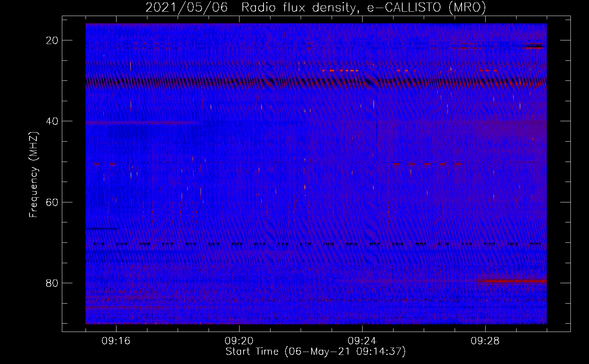Click the 40 MHz frequency tick label

coord(52,121)
